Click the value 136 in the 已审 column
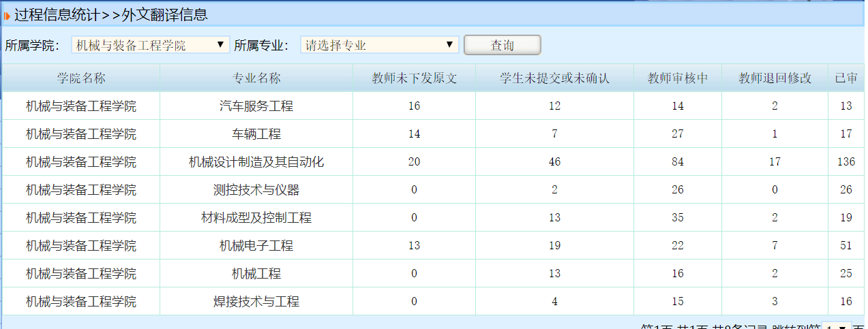 coord(846,162)
